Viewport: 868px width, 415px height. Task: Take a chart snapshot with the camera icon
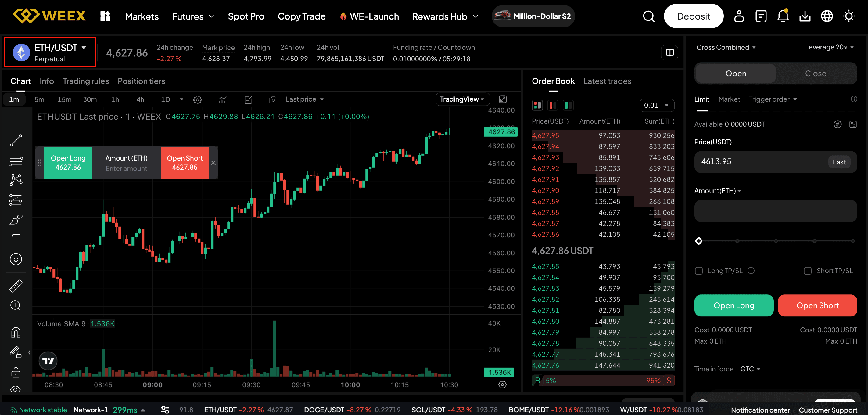pyautogui.click(x=273, y=99)
